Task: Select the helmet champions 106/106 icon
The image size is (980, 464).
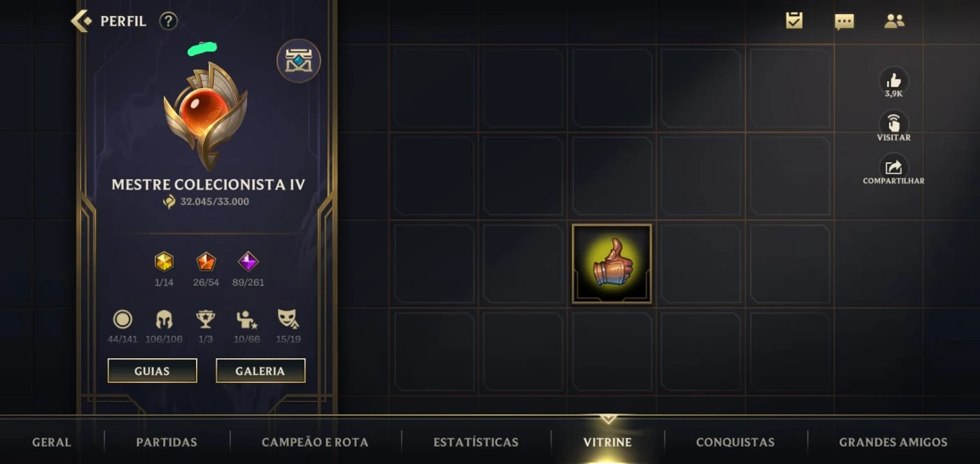Action: pos(164,326)
